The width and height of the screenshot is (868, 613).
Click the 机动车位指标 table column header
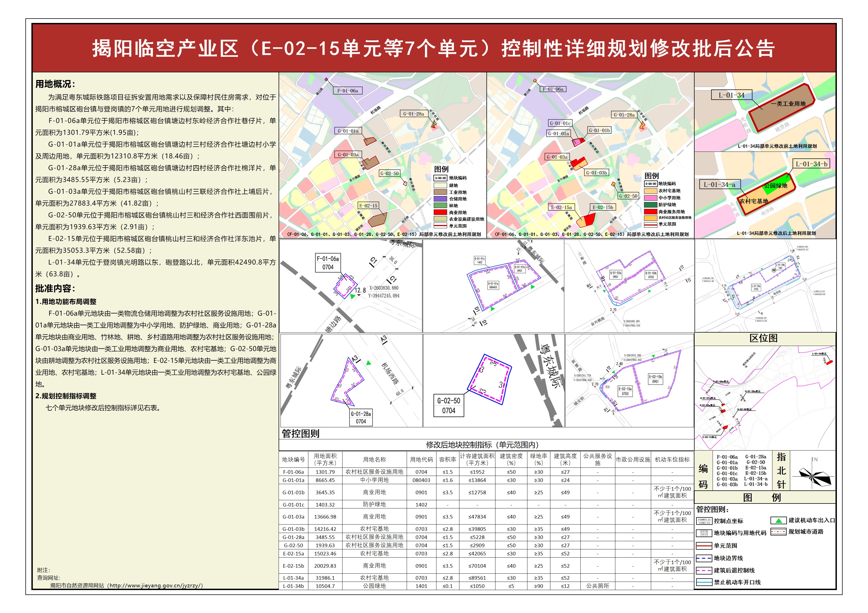pos(672,460)
